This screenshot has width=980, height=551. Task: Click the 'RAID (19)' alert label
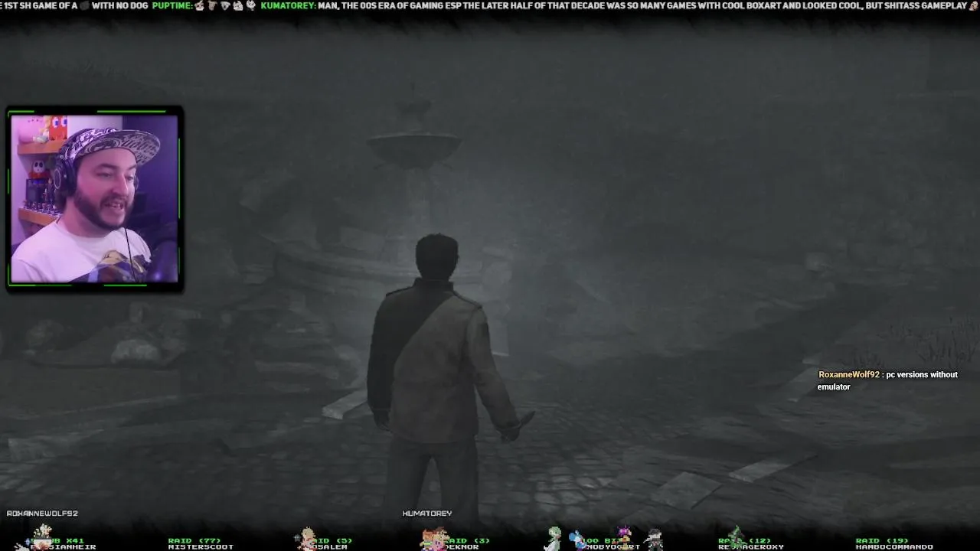(x=882, y=540)
